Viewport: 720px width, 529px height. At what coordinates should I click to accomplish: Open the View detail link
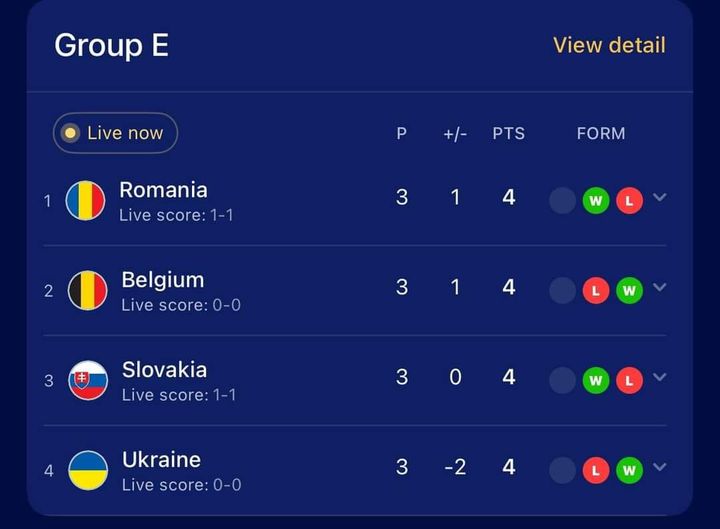(x=609, y=45)
